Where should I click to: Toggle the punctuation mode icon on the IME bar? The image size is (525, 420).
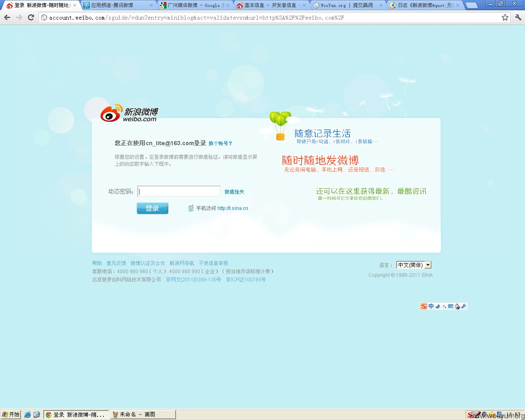(x=444, y=306)
